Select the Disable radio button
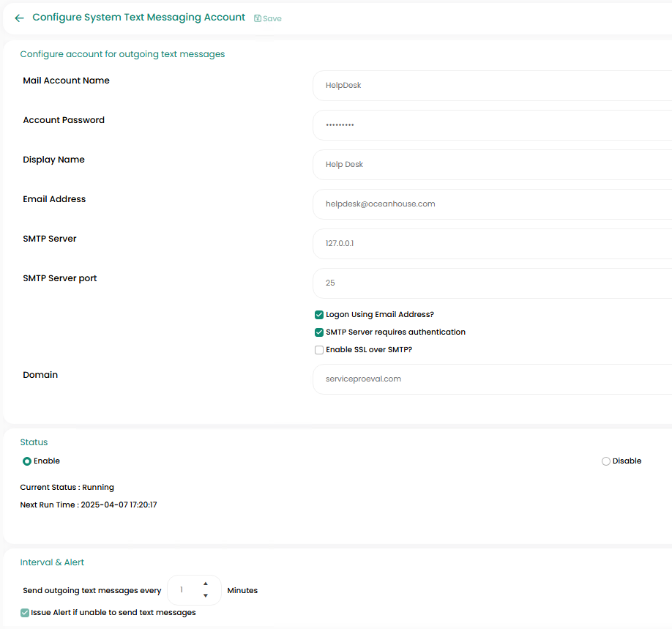The image size is (672, 629). point(605,461)
